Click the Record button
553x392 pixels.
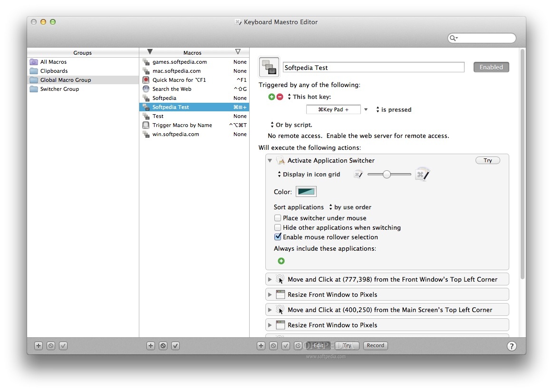pyautogui.click(x=375, y=345)
